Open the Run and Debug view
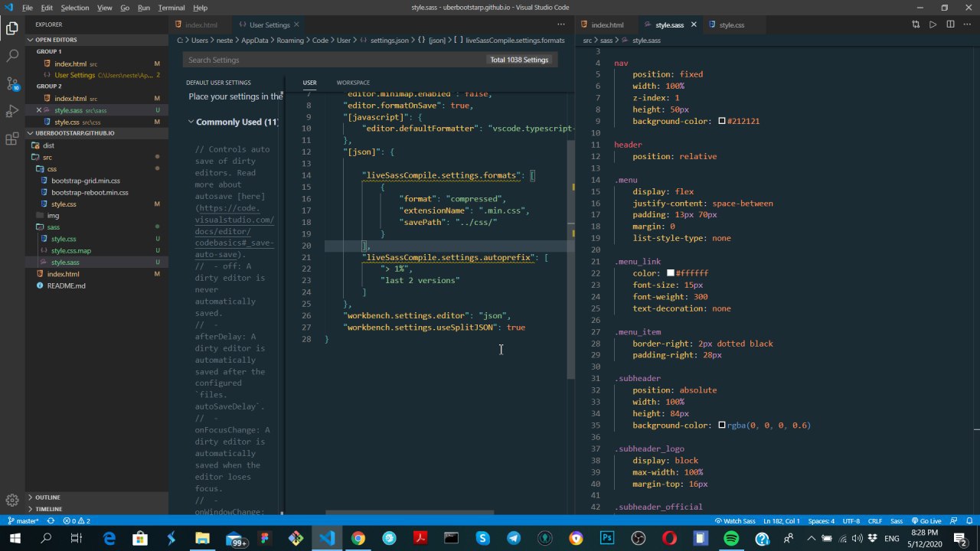Viewport: 980px width, 551px height. (12, 111)
